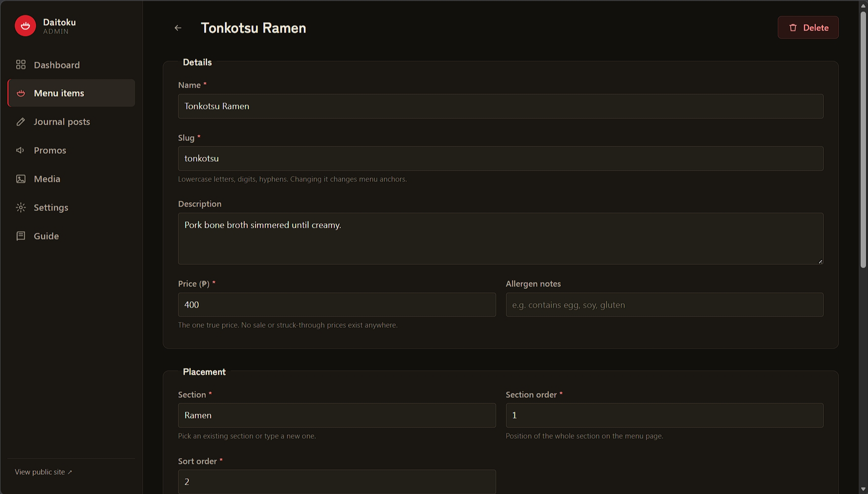Grab the Description resize handle
Screen dimensions: 868x494
(820, 261)
